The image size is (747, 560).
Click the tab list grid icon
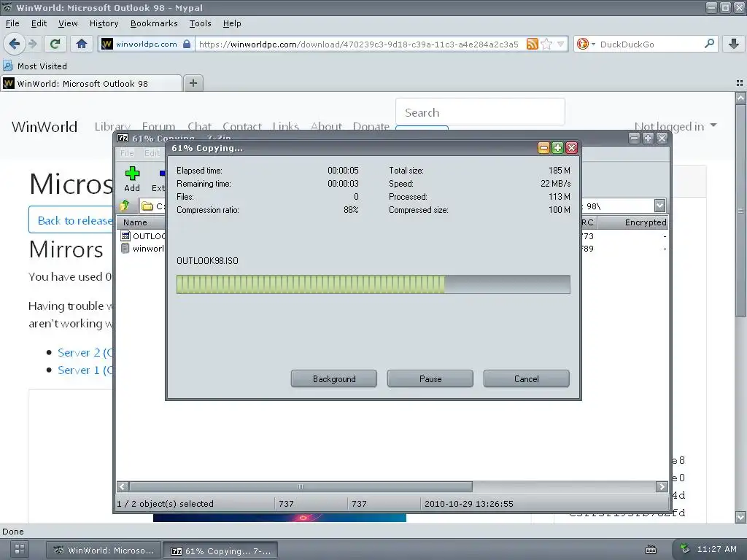tap(740, 83)
